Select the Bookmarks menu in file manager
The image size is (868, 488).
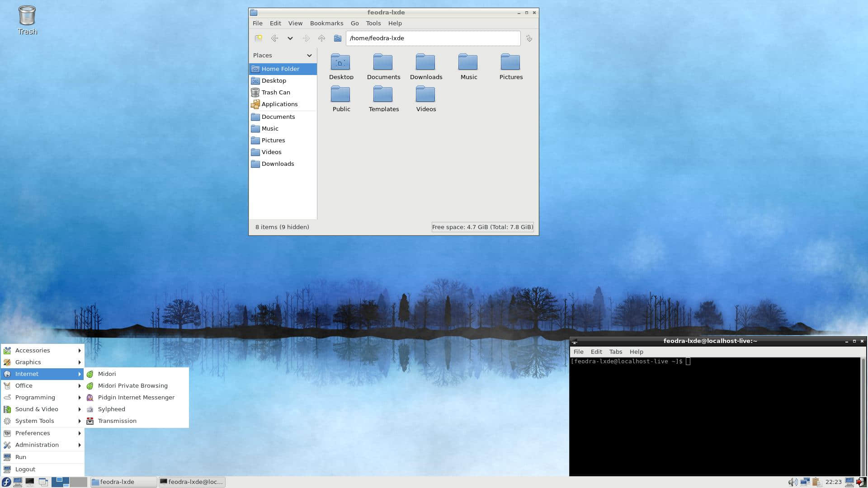[326, 23]
